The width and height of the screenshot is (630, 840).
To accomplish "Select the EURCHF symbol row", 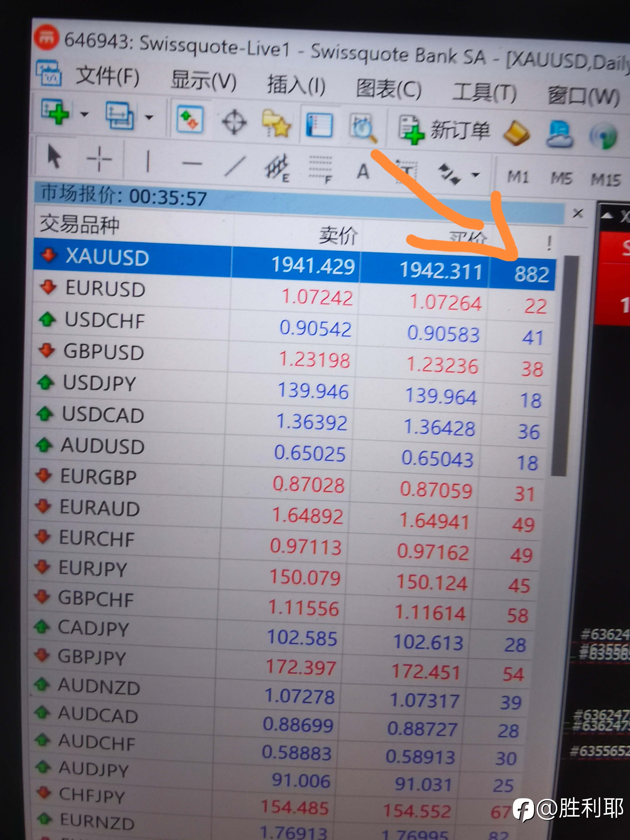I will pos(284,546).
